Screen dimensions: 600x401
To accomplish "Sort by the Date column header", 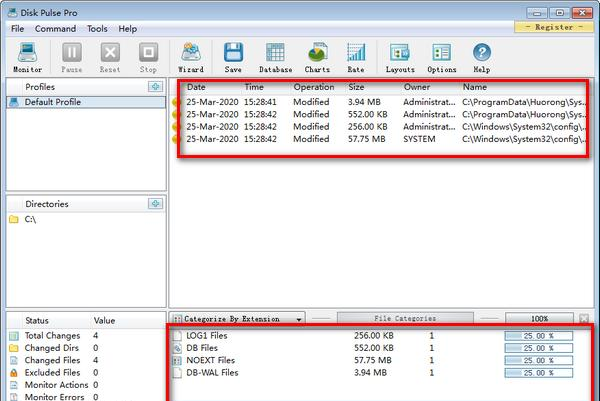I will pos(196,87).
